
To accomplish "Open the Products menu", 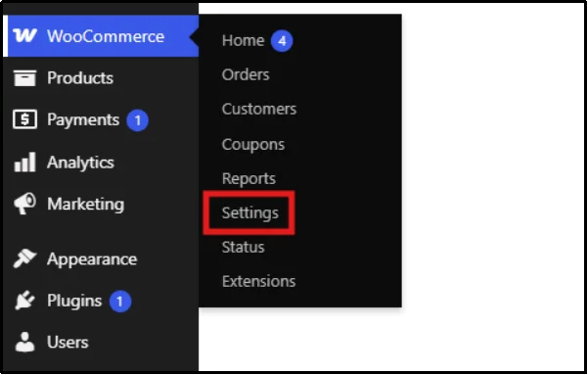I will click(x=80, y=78).
